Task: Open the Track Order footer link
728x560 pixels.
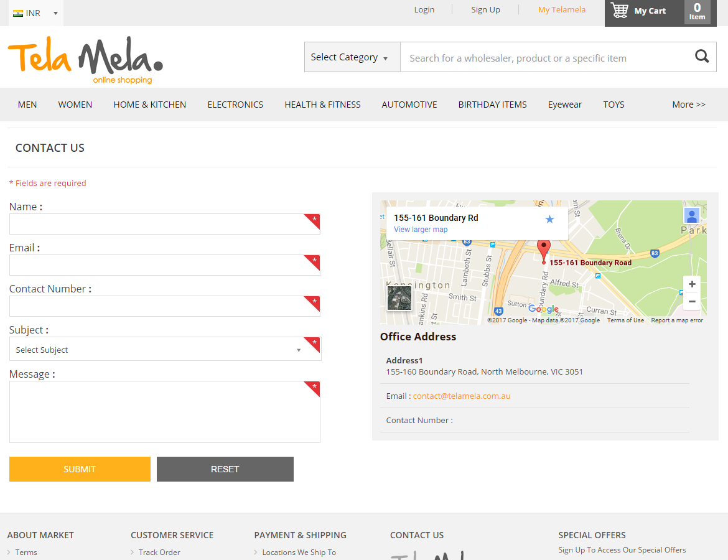Action: pos(159,552)
